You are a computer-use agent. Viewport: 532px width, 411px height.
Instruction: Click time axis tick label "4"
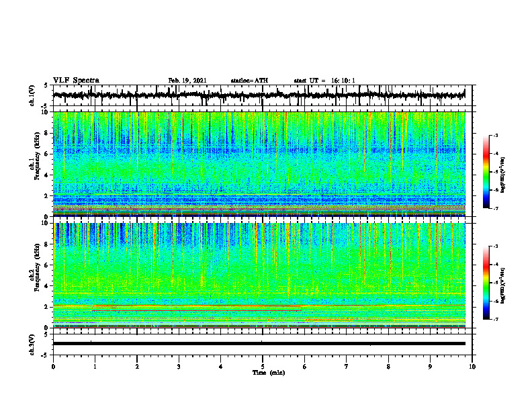coord(221,367)
